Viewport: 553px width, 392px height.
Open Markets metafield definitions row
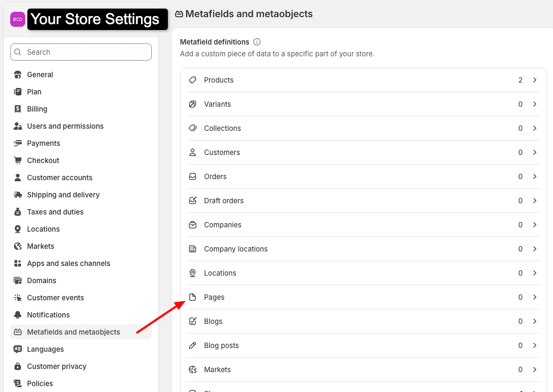pyautogui.click(x=217, y=369)
